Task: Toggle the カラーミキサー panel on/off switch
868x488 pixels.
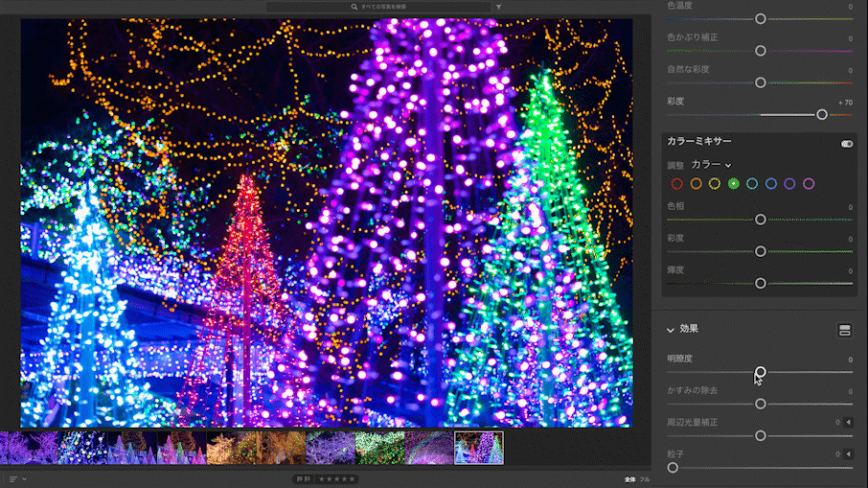Action: (847, 144)
